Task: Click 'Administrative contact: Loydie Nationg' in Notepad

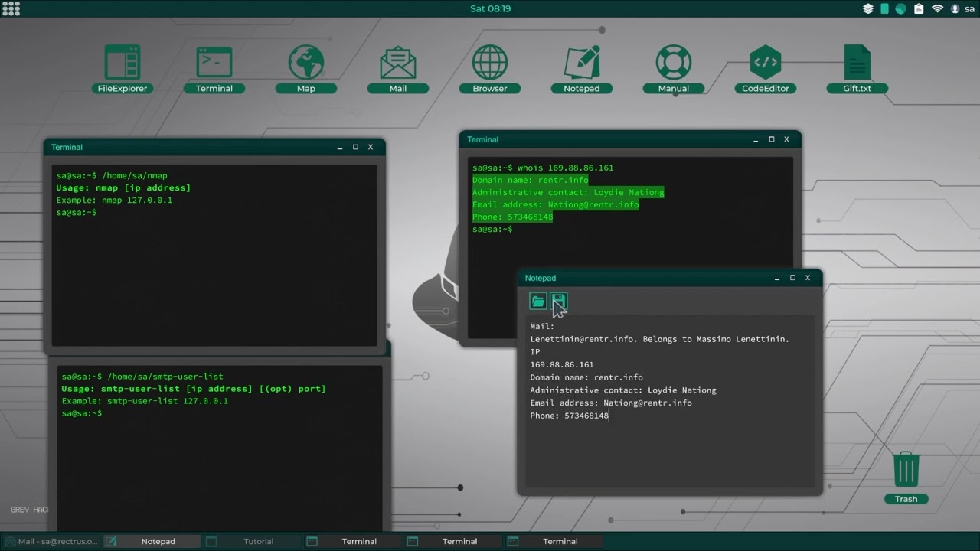Action: tap(623, 390)
